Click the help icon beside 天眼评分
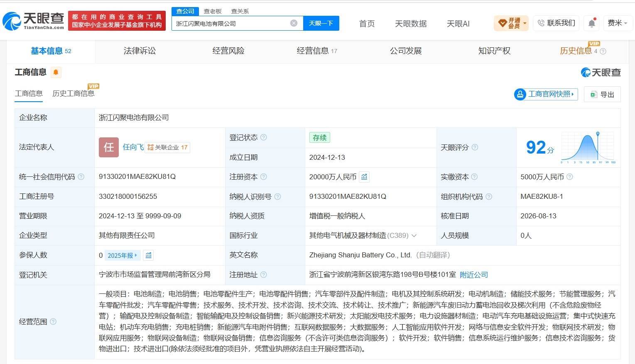The image size is (635, 364). tap(475, 147)
